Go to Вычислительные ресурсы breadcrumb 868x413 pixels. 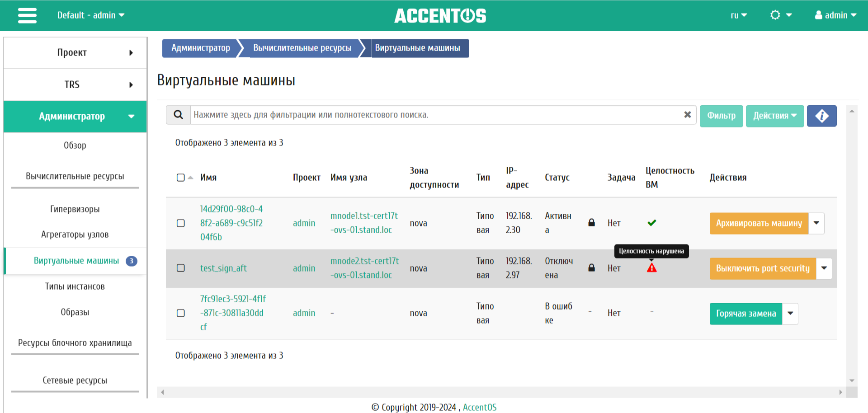pos(302,48)
